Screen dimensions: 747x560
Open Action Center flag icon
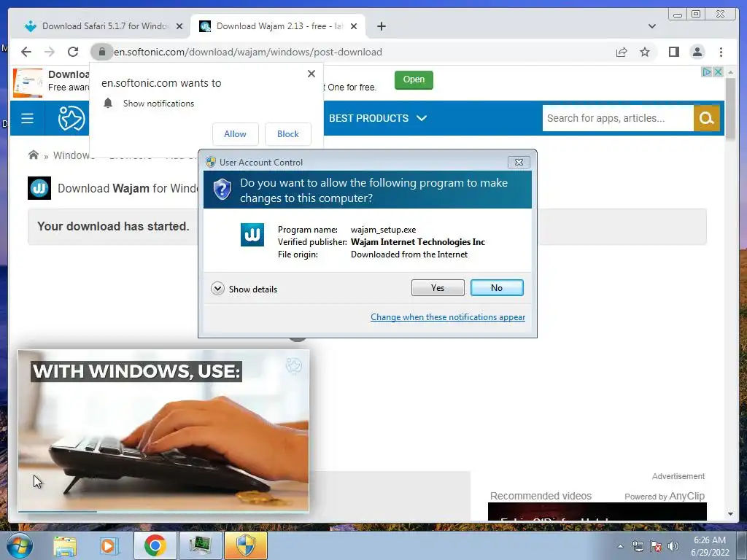pyautogui.click(x=656, y=546)
